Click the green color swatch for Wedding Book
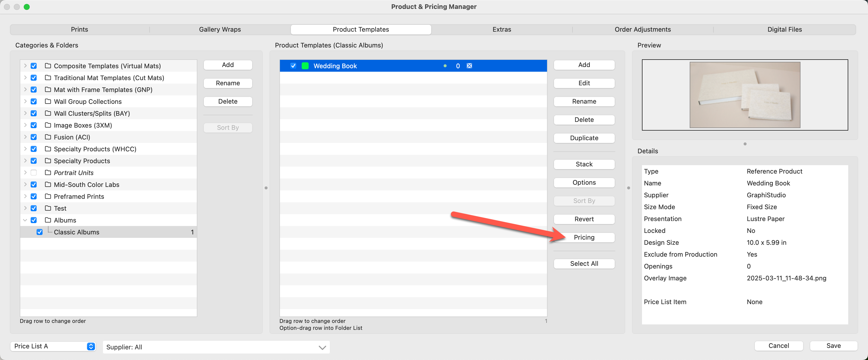868x360 pixels. pos(305,66)
